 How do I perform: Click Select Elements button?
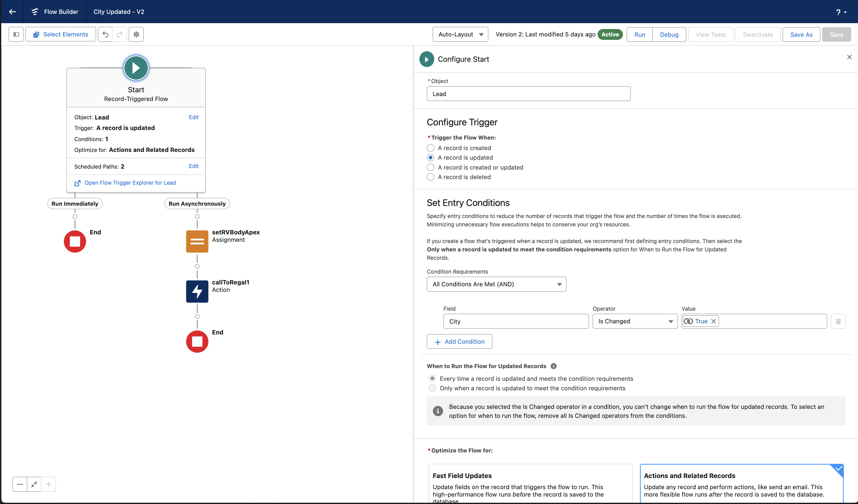pos(61,34)
